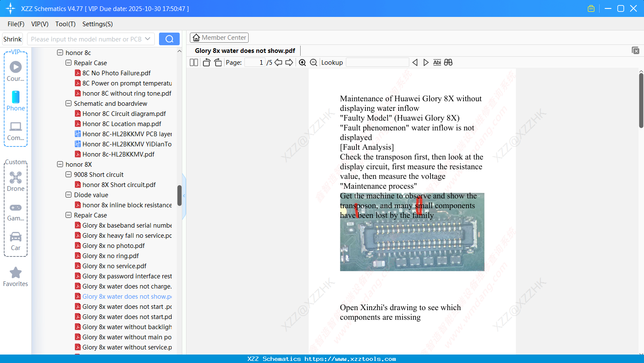Open Glory 8x water without backlight file
Screen dimensions: 644x363
pos(123,327)
